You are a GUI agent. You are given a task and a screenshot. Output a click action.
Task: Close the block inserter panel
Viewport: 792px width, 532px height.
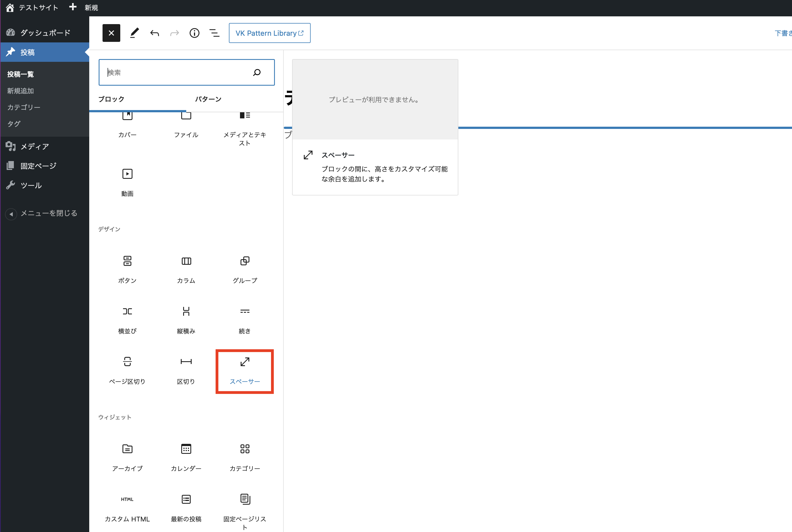click(x=111, y=33)
